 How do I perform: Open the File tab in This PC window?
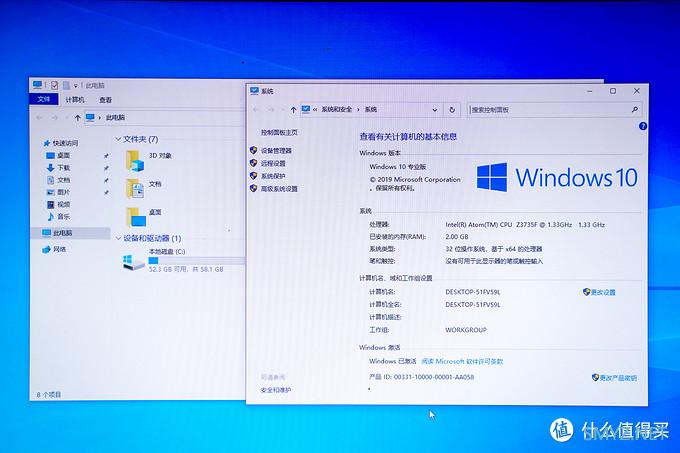43,99
